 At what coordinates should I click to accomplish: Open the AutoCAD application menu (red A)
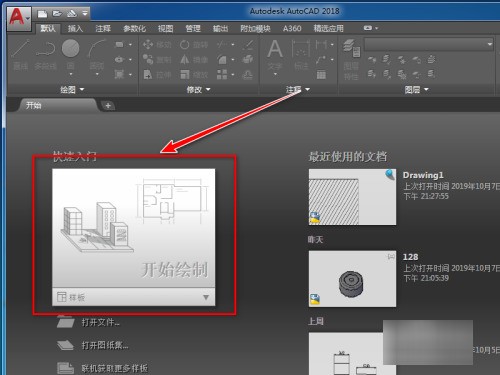point(19,18)
